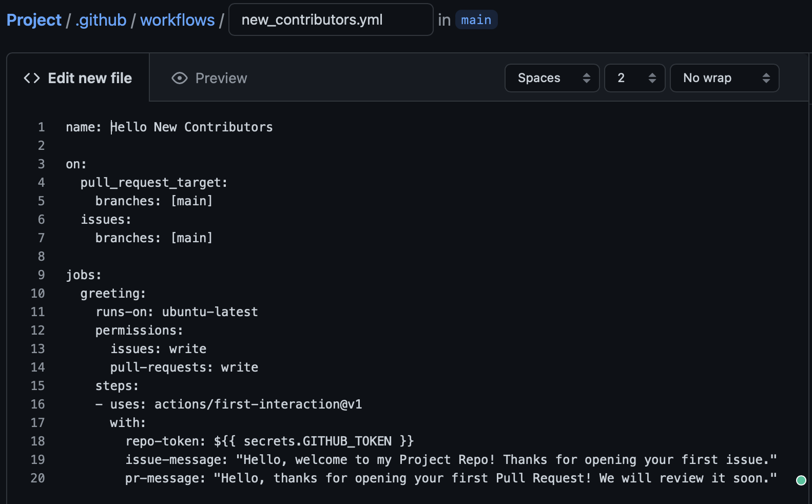Click the 'permissions:' line

click(139, 331)
